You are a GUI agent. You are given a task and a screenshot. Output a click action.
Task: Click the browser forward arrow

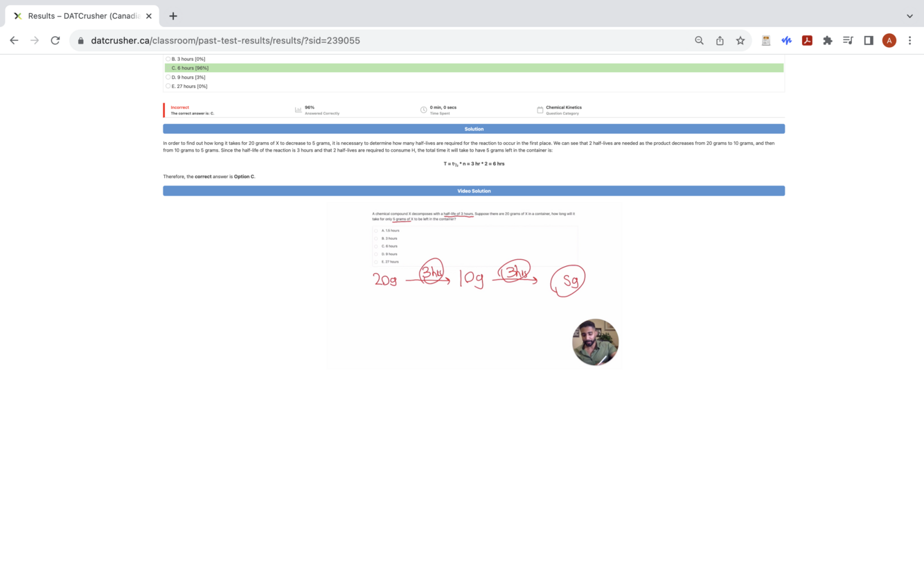coord(35,40)
